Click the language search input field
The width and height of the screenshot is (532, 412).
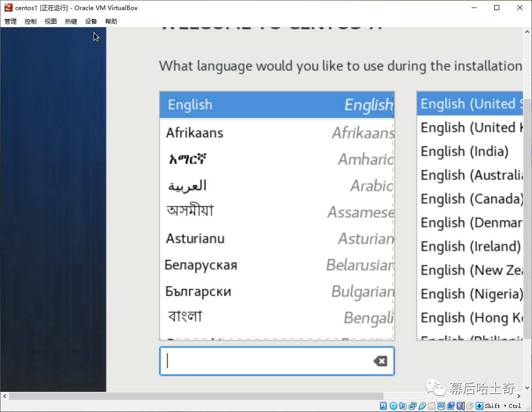tap(267, 361)
